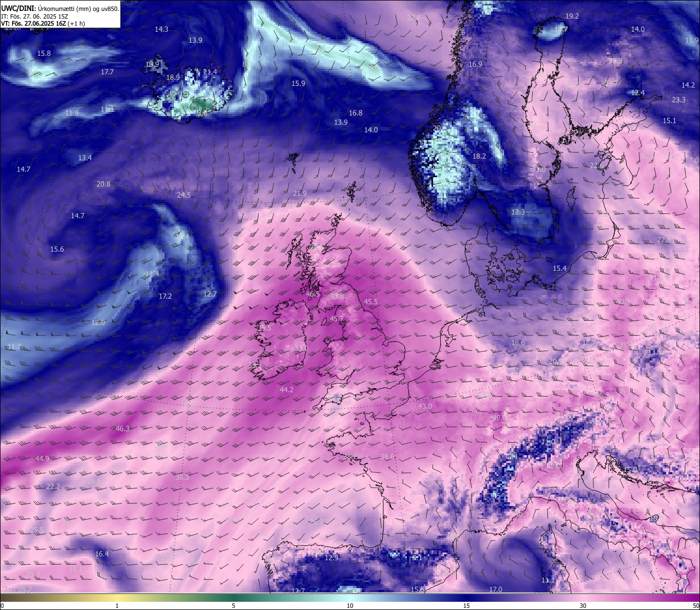Click the 12.3 value over Sweden
700x610 pixels.
click(x=518, y=212)
